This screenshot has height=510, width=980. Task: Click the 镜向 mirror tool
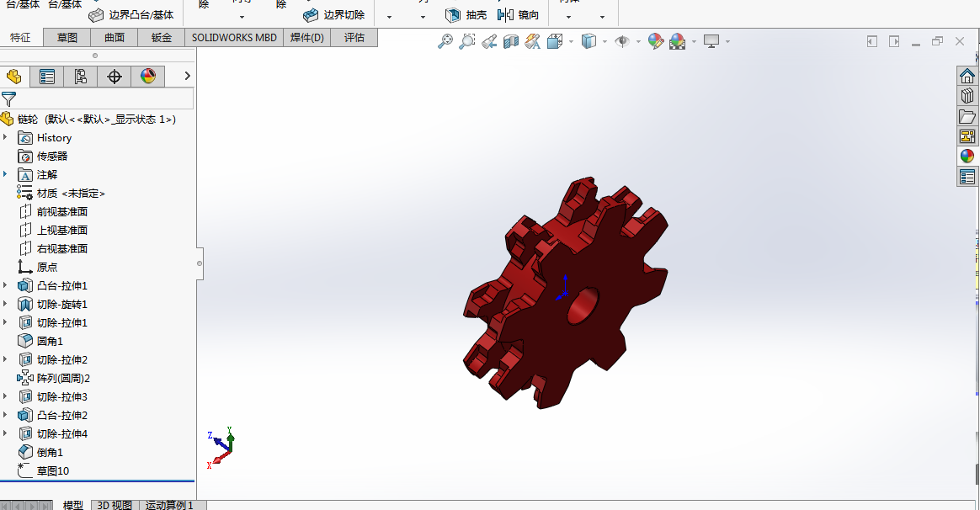pyautogui.click(x=518, y=15)
